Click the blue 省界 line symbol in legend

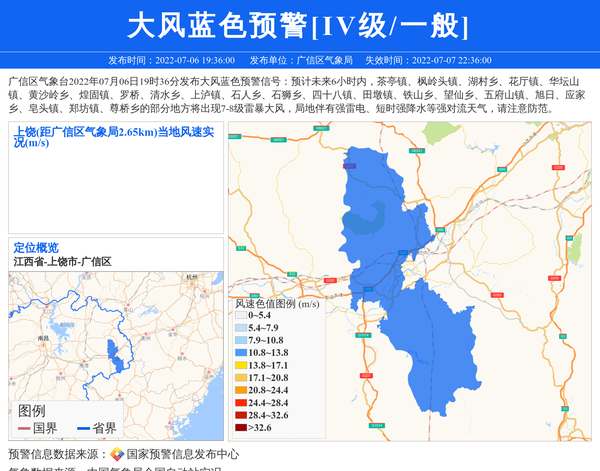point(83,429)
